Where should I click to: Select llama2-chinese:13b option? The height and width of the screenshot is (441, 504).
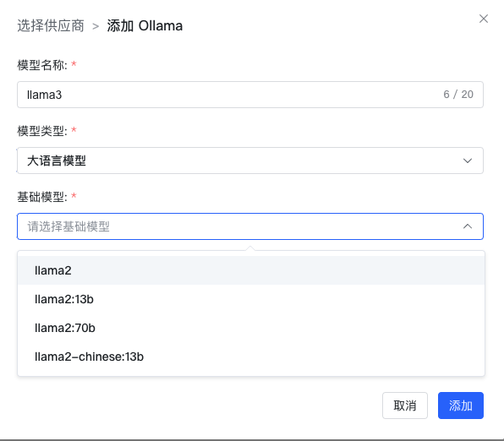tap(251, 357)
